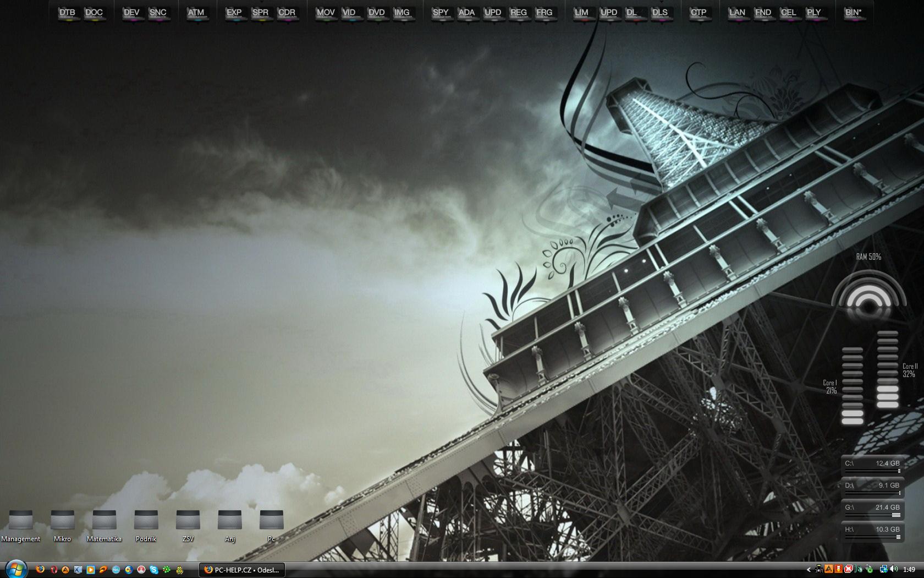
Task: Click the network connection tray icon
Action: coord(883,570)
